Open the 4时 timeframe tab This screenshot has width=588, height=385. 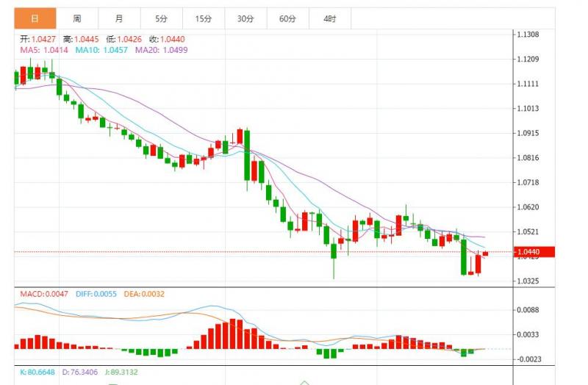tap(330, 18)
